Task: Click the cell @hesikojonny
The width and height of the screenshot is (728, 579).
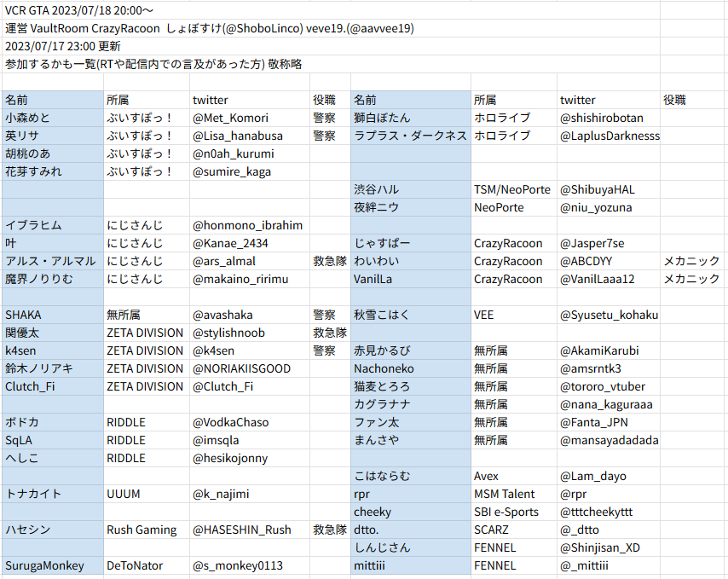Action: [249, 458]
